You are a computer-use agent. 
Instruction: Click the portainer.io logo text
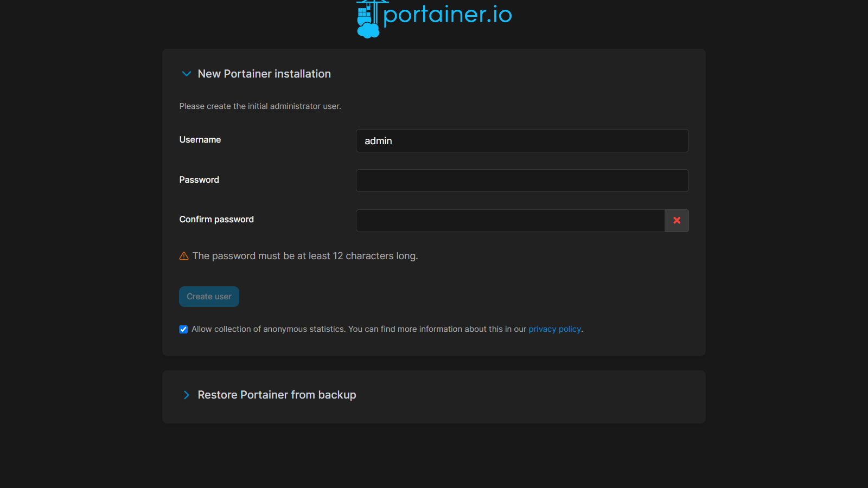447,15
